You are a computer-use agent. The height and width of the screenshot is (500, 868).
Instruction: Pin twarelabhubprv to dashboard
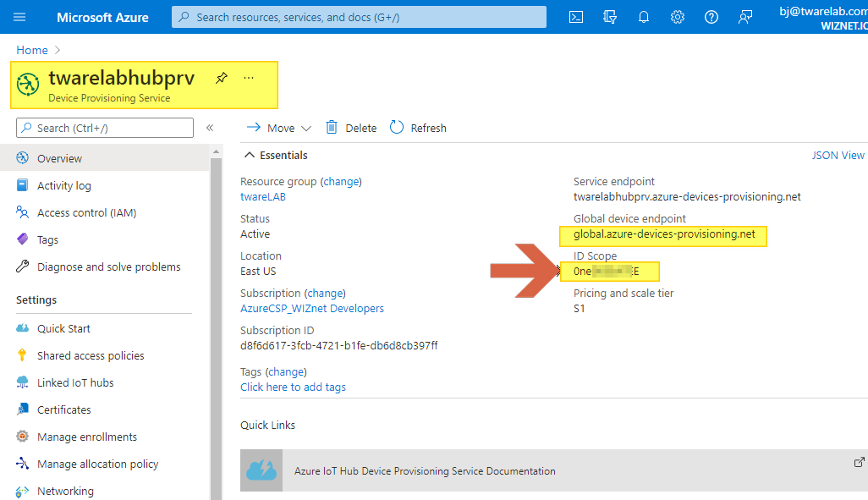(222, 78)
